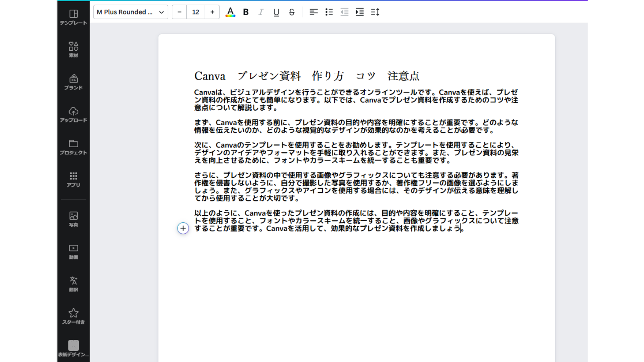The width and height of the screenshot is (644, 362).
Task: Open line spacing options
Action: pos(375,12)
